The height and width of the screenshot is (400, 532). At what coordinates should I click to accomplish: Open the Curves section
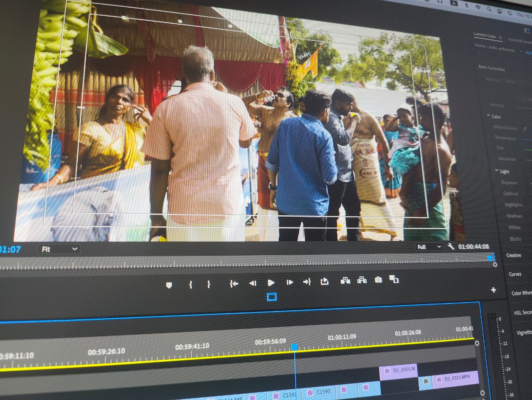click(x=515, y=274)
